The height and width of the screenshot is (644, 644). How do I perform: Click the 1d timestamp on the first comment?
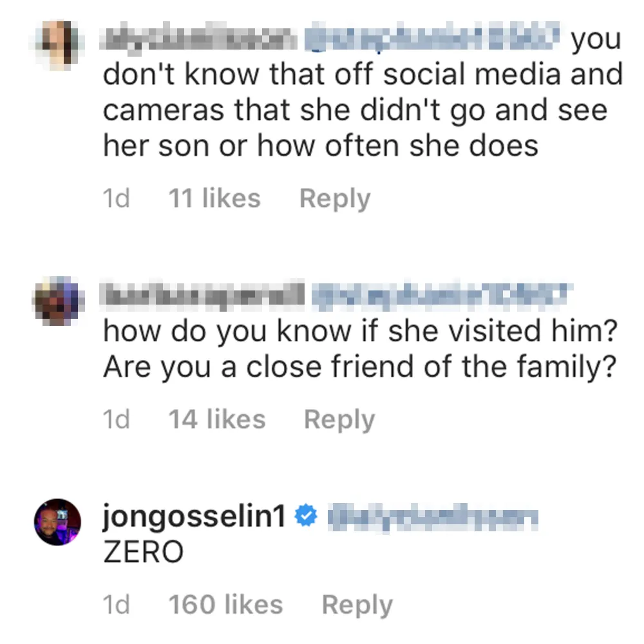(x=117, y=198)
